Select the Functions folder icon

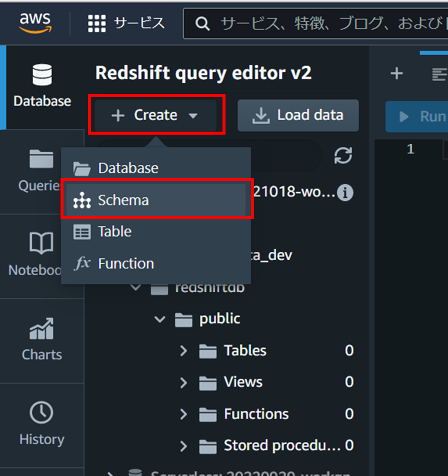pyautogui.click(x=208, y=414)
